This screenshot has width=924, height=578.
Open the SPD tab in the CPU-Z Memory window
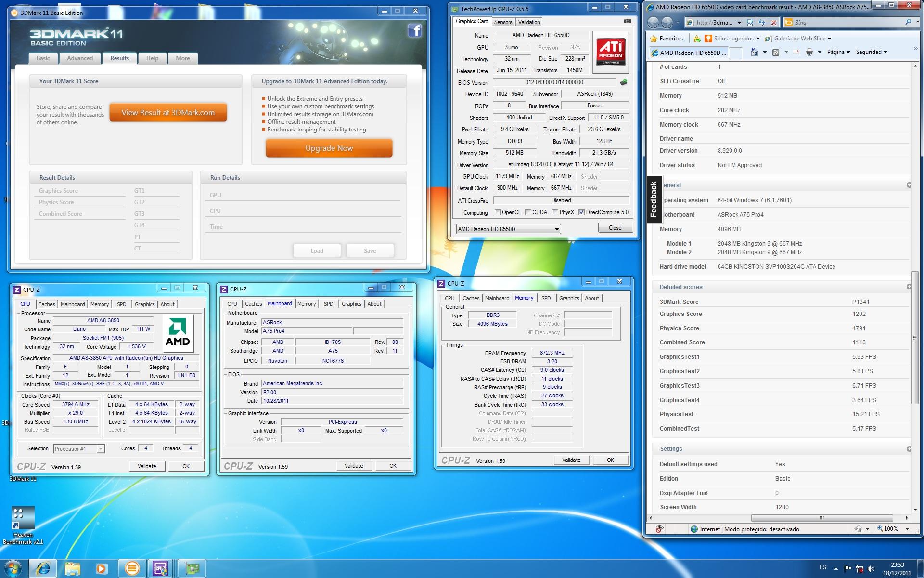pyautogui.click(x=546, y=298)
